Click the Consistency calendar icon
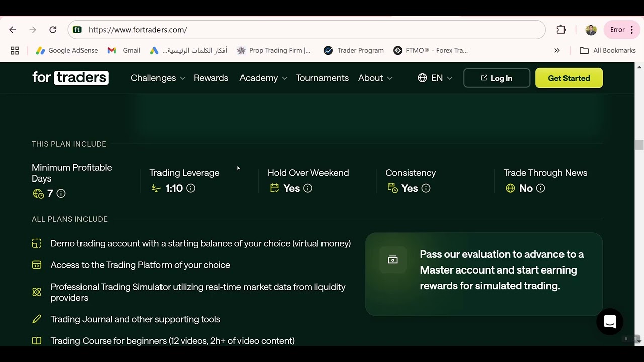This screenshot has height=362, width=644. [x=392, y=188]
